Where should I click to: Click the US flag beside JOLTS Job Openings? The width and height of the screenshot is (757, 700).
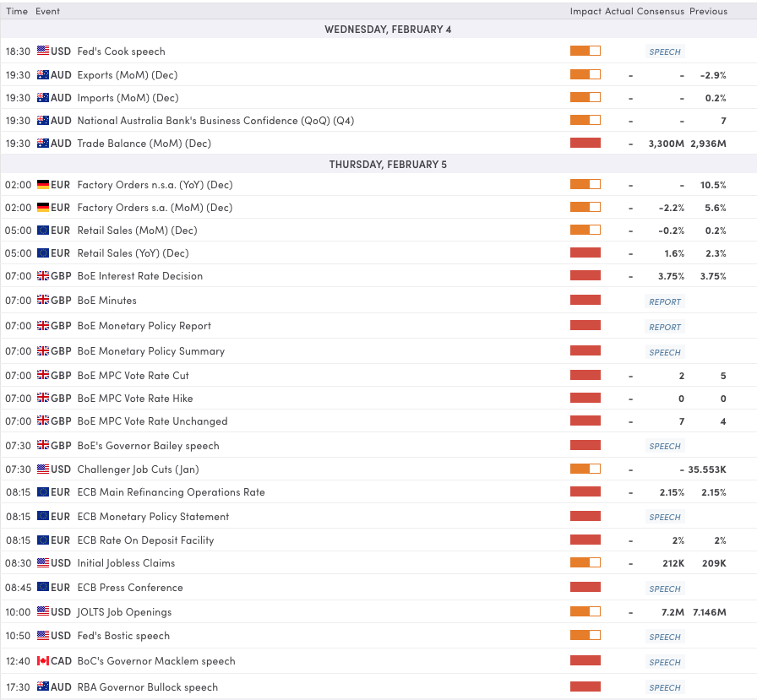point(43,611)
